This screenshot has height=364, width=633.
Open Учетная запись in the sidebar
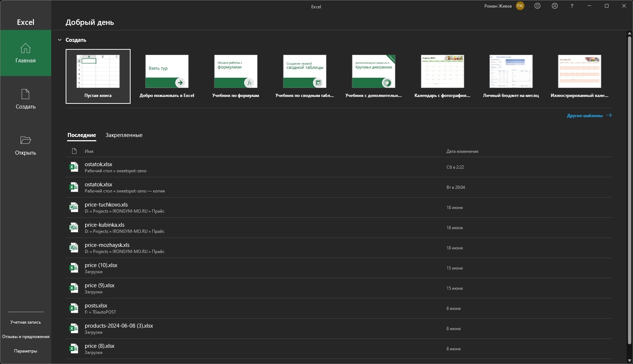(x=26, y=322)
